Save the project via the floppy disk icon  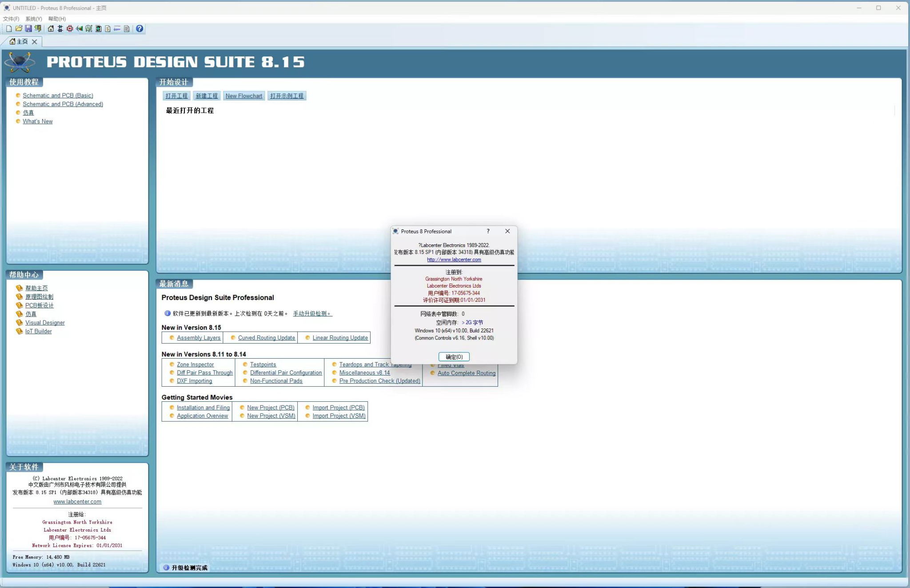click(x=28, y=29)
